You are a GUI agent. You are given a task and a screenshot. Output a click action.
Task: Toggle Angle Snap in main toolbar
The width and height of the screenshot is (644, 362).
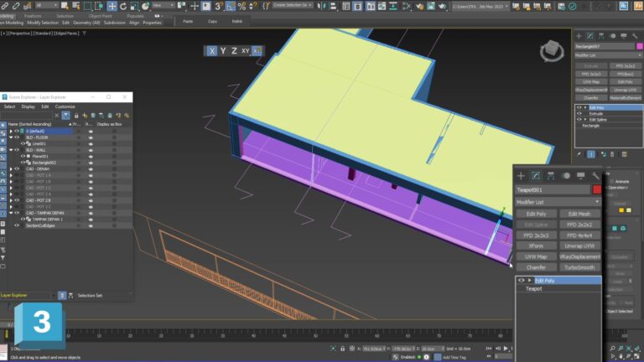(231, 6)
